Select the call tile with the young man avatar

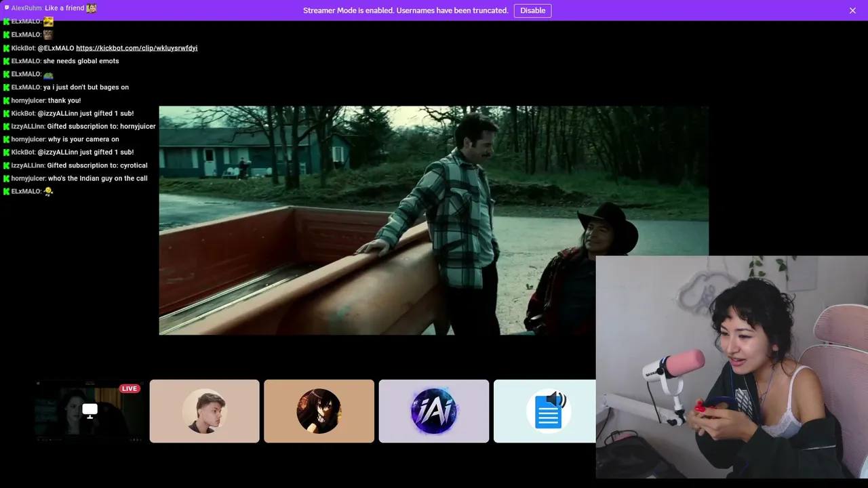[x=204, y=411]
